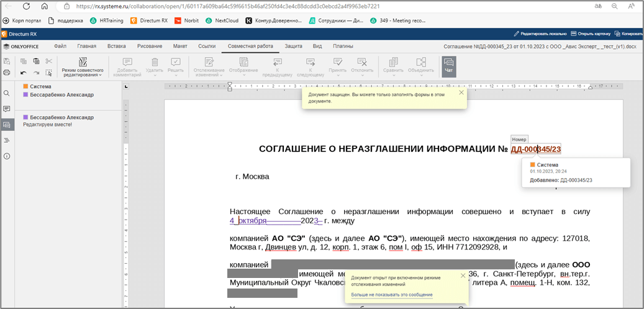Open the search icon in left sidebar
Viewport: 644px width, 309px height.
tap(7, 94)
